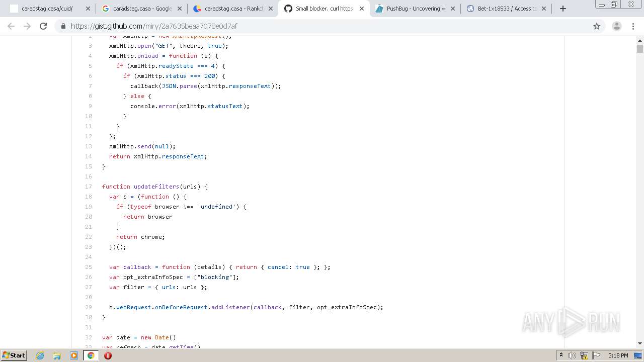Image resolution: width=644 pixels, height=362 pixels.
Task: Click 'xmlHttp.send(null)' on line 13
Action: pyautogui.click(x=142, y=146)
